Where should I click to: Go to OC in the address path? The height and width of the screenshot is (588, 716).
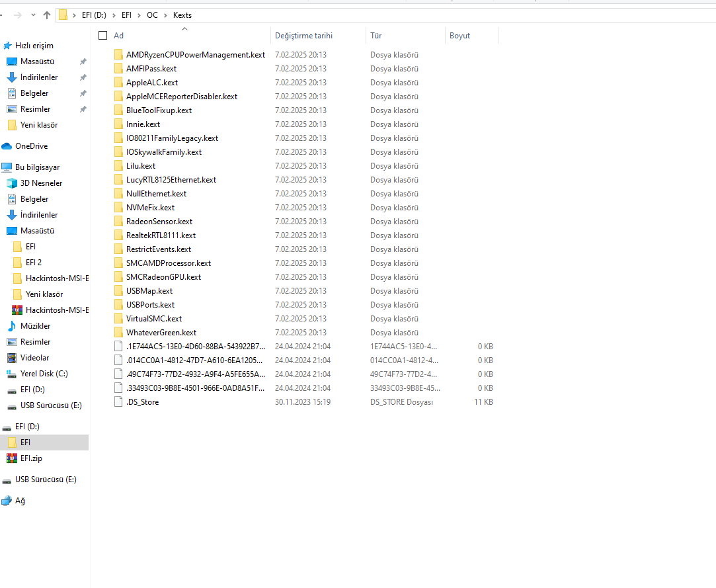pos(152,15)
